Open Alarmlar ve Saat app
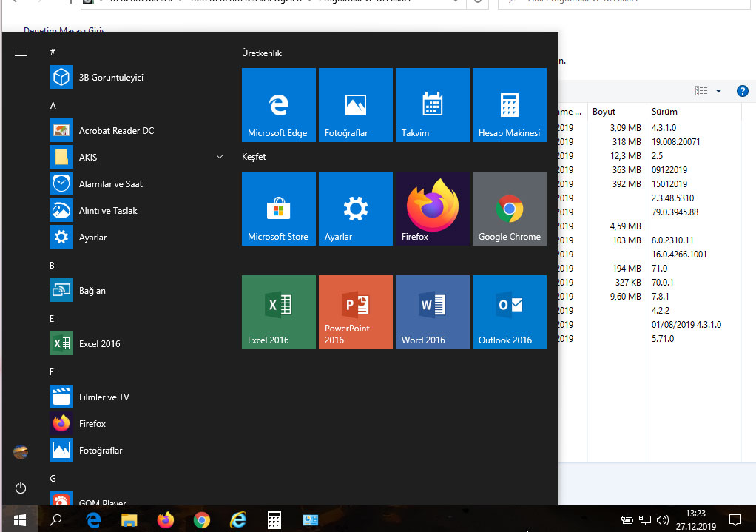The height and width of the screenshot is (532, 756). (x=136, y=183)
